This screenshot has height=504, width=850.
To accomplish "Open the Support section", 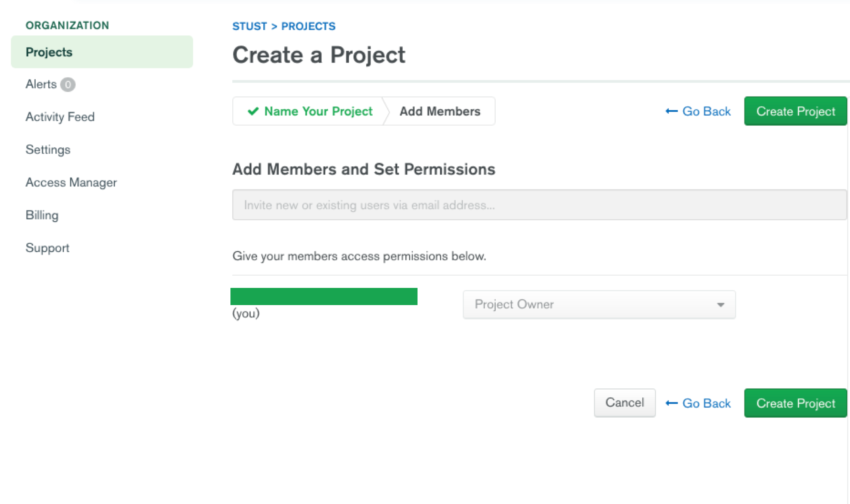I will [x=48, y=248].
